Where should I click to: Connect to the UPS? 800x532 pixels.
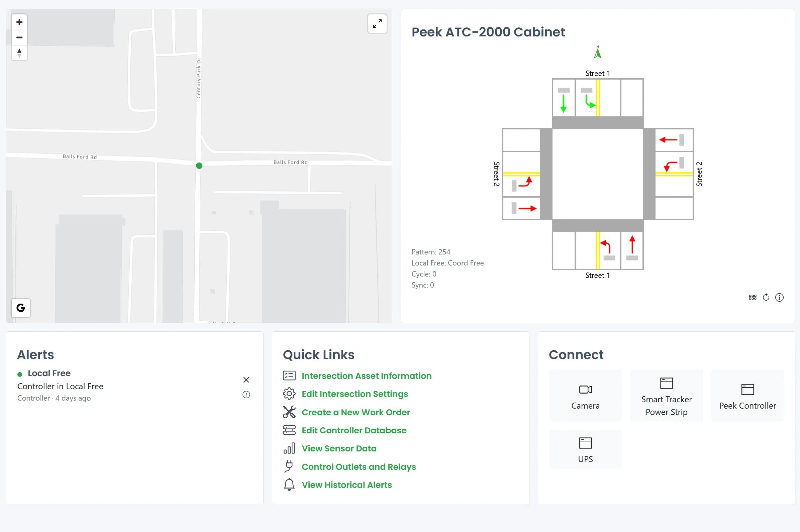(x=585, y=449)
